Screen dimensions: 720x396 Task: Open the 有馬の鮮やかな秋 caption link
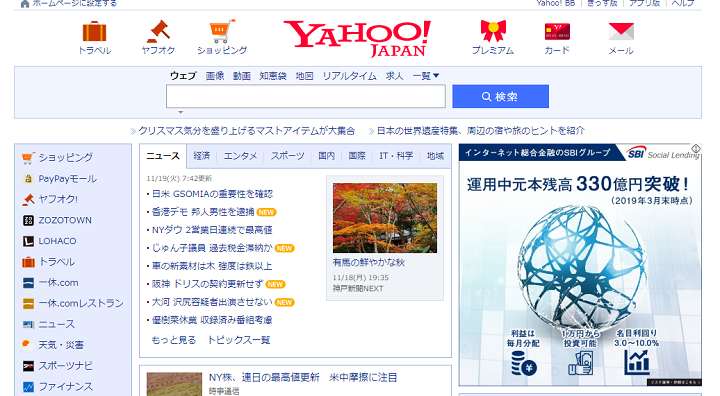click(369, 263)
